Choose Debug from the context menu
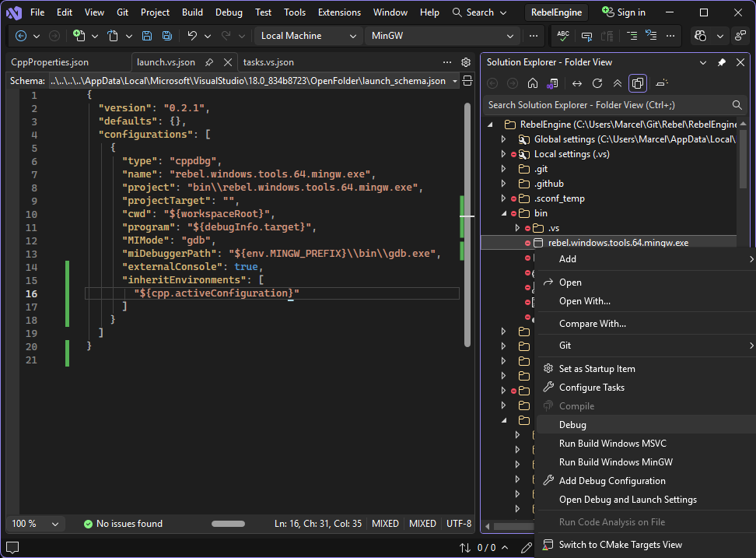The image size is (756, 558). [x=646, y=425]
